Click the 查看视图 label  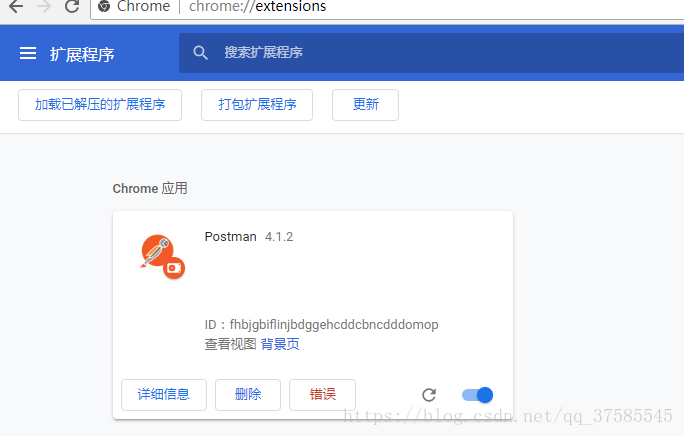tap(230, 344)
